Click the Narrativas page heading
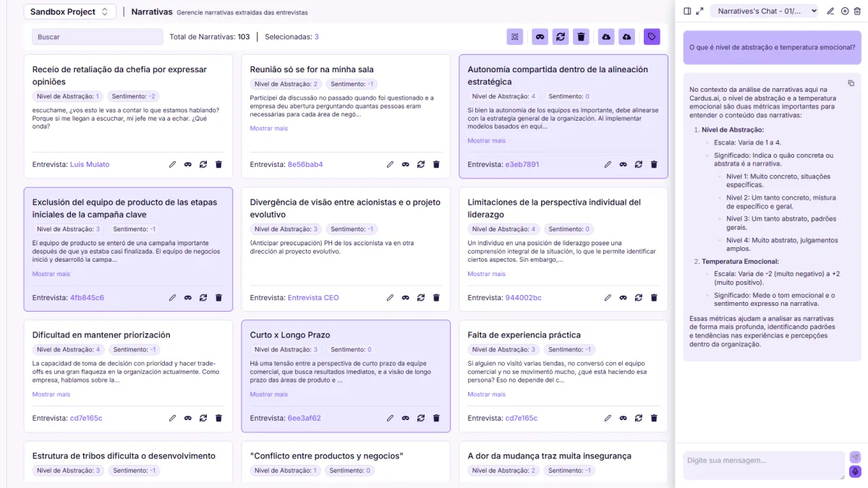 tap(151, 12)
